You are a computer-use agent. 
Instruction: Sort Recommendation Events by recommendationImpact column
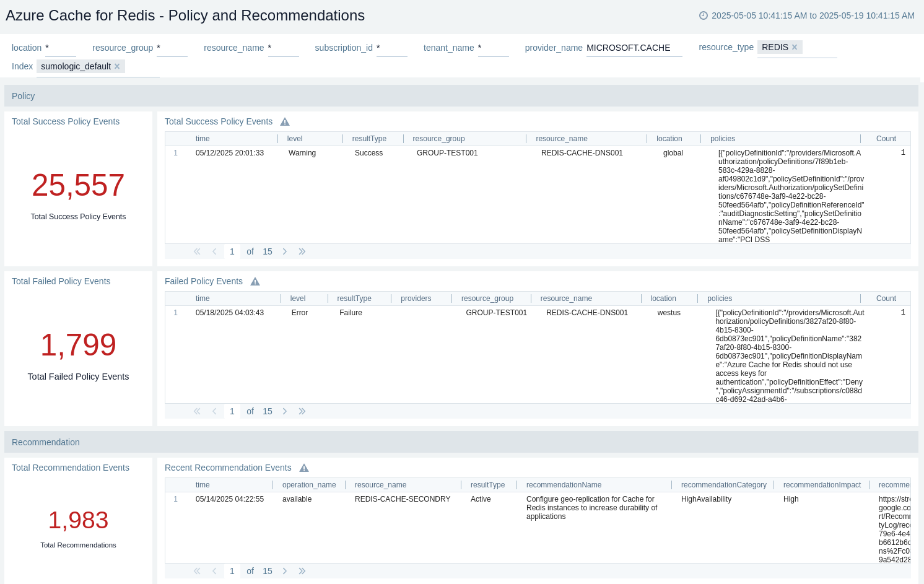[822, 485]
